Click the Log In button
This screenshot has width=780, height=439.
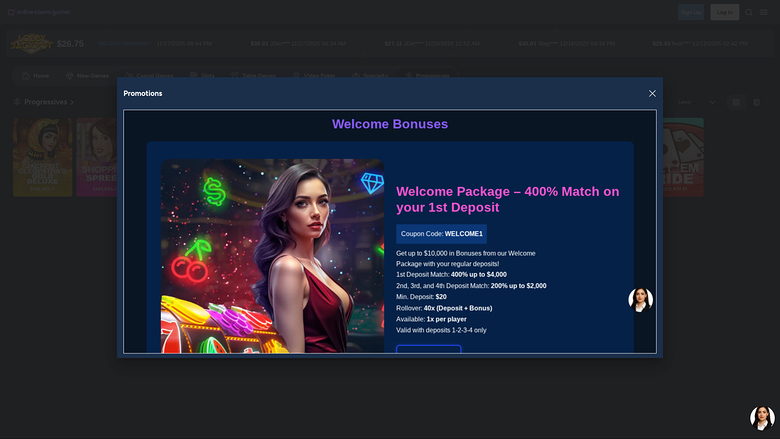click(725, 12)
